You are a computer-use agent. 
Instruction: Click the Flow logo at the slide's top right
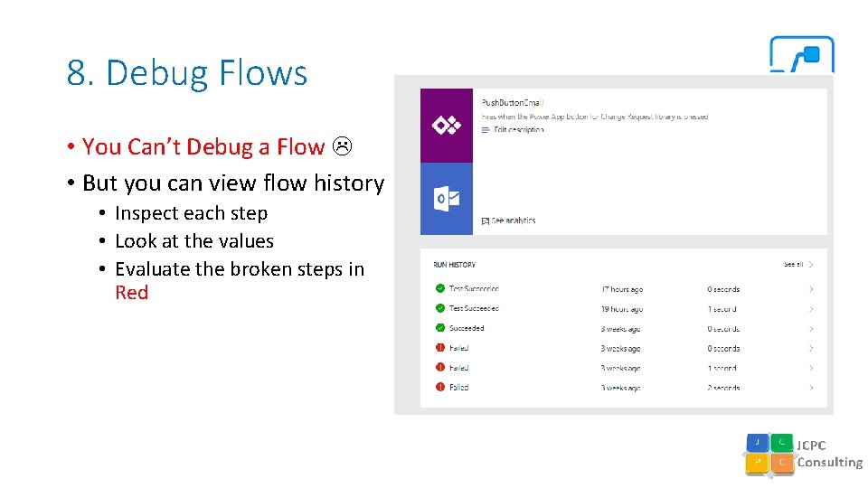[x=801, y=54]
